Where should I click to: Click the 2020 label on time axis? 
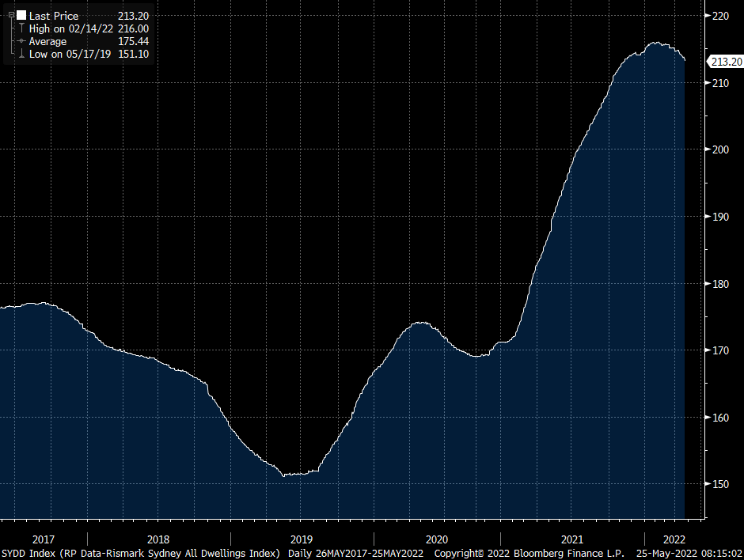coord(436,537)
